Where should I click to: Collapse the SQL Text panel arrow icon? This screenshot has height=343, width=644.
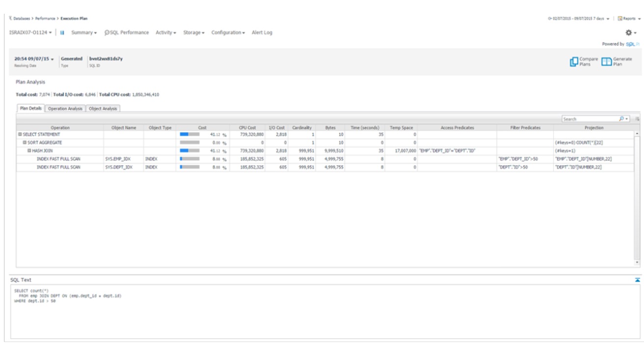(x=637, y=279)
